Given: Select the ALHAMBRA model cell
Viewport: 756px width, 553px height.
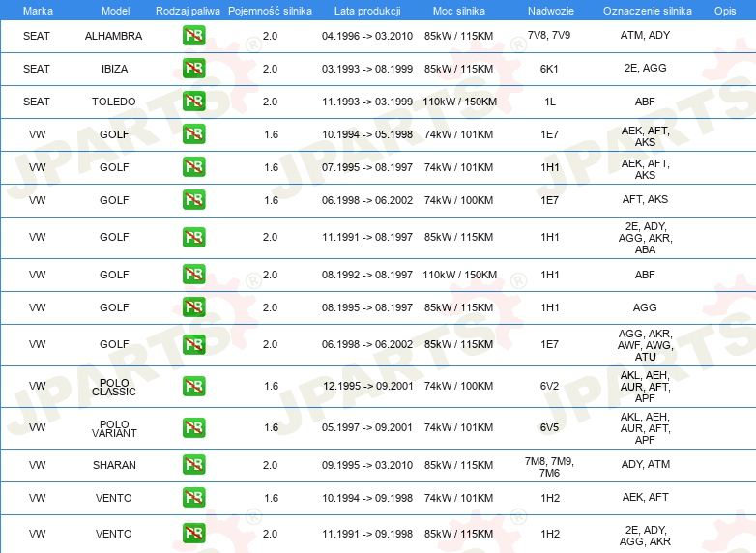Looking at the screenshot, I should coord(114,36).
